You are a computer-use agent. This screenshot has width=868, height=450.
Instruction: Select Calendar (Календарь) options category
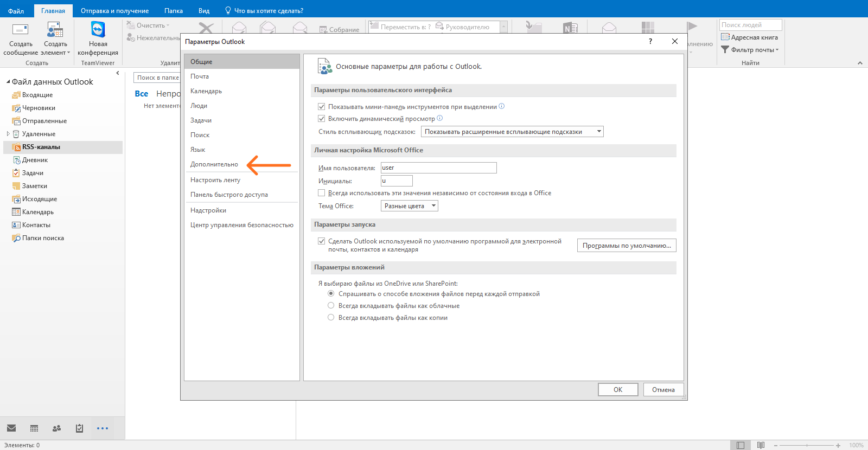[x=242, y=91]
